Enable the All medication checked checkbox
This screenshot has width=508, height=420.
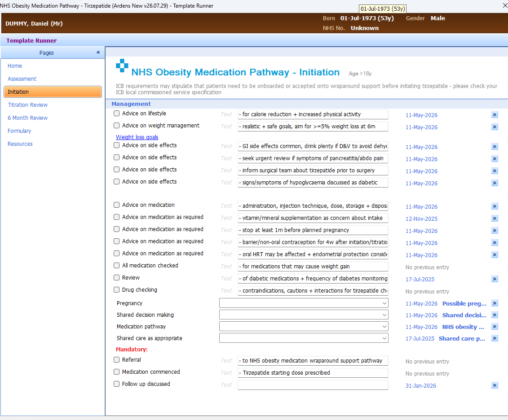pos(117,265)
